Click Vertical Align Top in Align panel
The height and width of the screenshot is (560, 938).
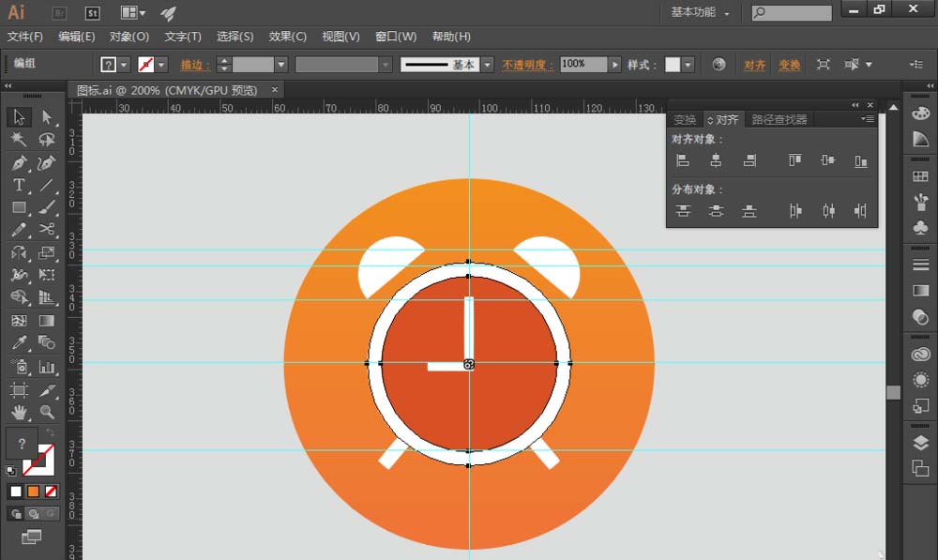tap(795, 160)
